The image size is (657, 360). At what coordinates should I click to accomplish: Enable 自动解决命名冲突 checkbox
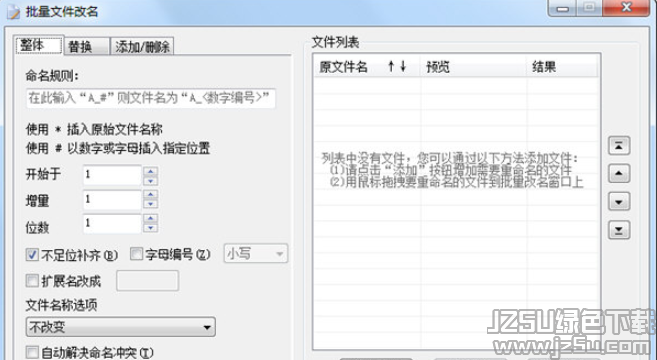[32, 352]
